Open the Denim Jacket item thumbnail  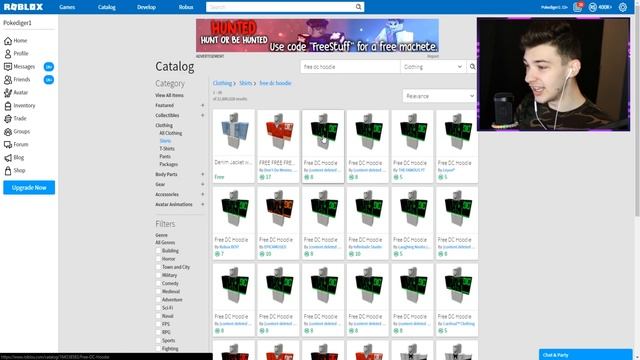click(x=233, y=133)
